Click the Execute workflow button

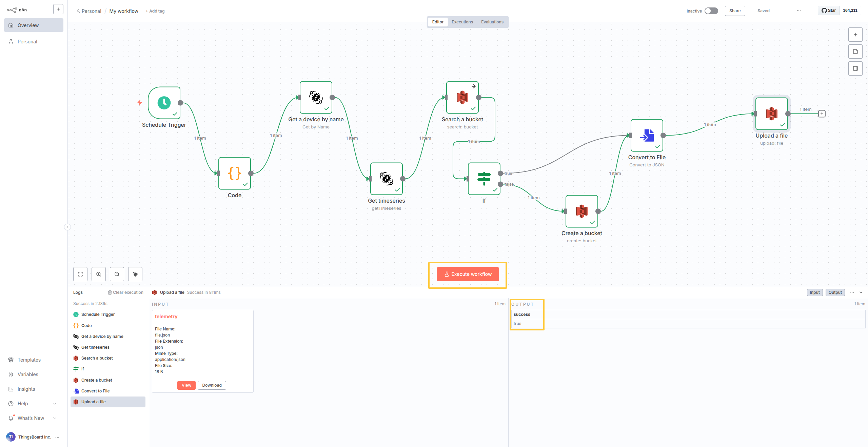(468, 274)
